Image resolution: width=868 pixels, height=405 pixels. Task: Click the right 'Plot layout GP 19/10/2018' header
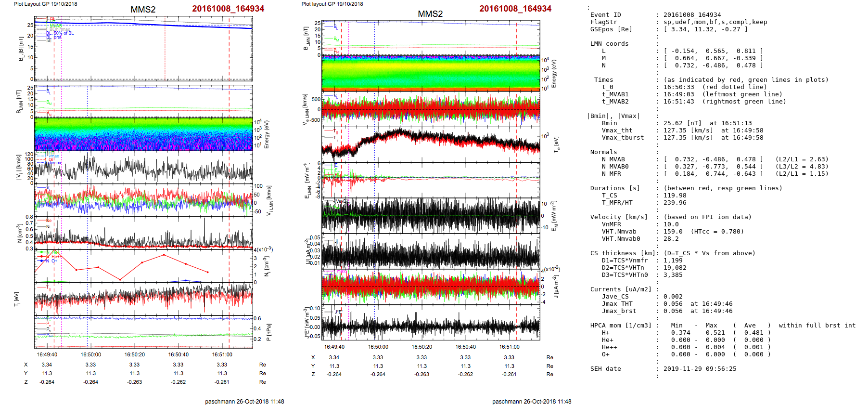[332, 4]
